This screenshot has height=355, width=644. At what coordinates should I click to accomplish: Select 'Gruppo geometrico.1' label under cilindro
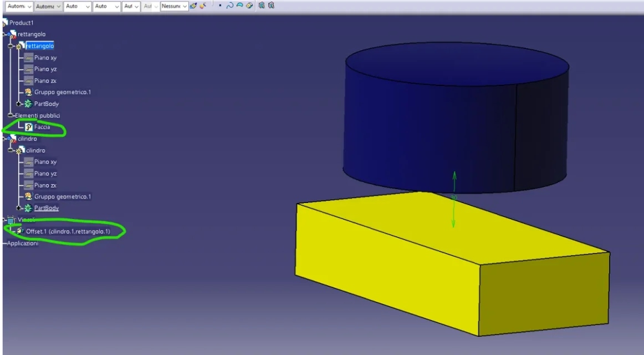(63, 197)
